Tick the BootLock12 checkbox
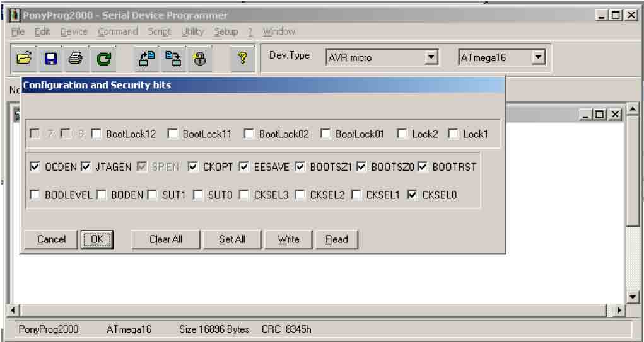 click(96, 134)
